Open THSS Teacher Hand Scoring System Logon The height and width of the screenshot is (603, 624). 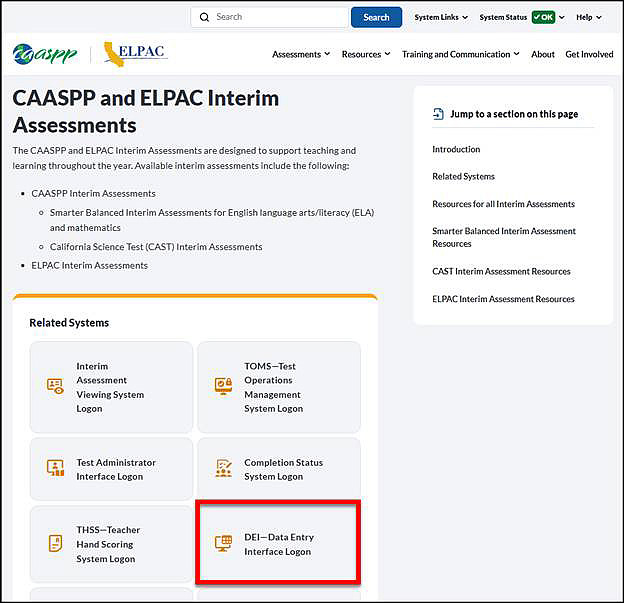pyautogui.click(x=111, y=544)
